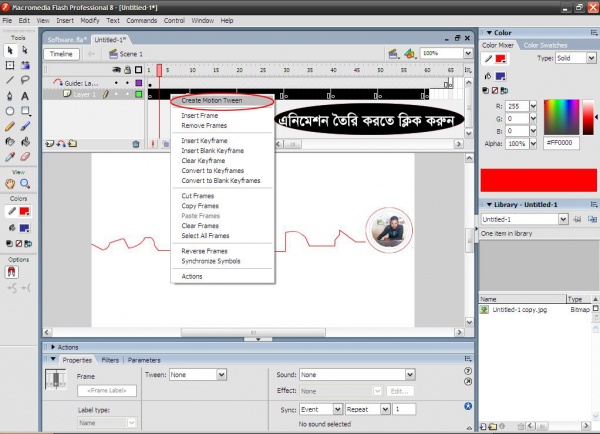Open the stage zoom 100% dropdown

coord(468,53)
